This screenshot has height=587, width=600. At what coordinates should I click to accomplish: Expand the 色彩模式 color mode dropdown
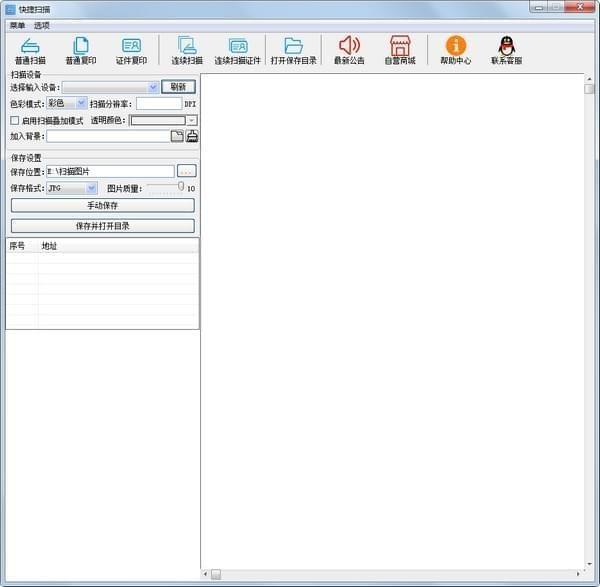coord(81,103)
